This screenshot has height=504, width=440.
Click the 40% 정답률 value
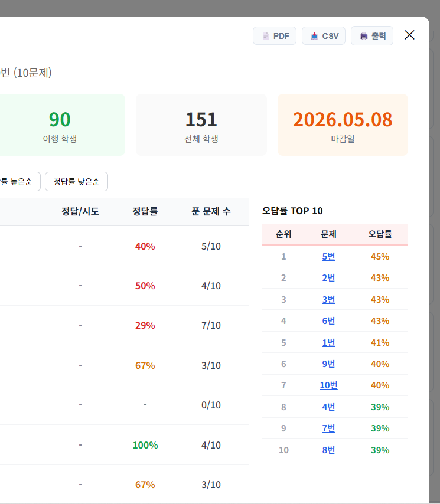pos(145,246)
